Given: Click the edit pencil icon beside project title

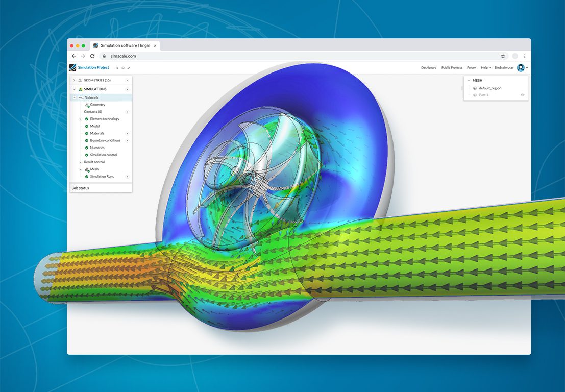Looking at the screenshot, I should 129,68.
